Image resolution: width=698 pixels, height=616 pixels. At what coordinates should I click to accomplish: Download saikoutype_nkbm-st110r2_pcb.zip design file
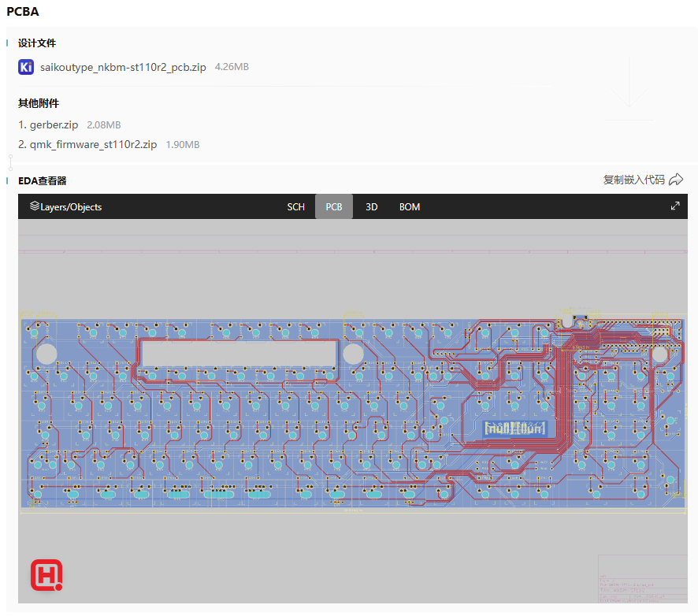coord(123,68)
